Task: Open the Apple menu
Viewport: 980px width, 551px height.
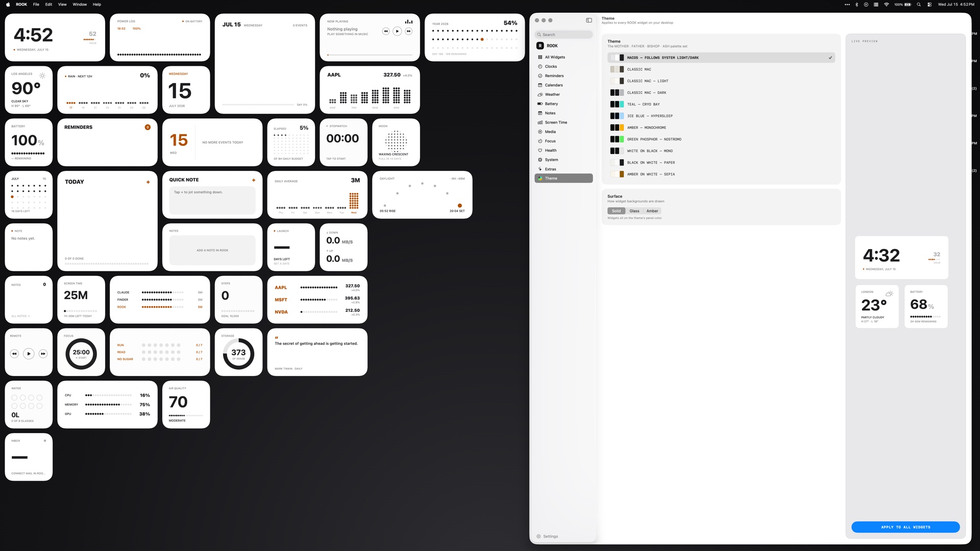Action: click(x=8, y=4)
